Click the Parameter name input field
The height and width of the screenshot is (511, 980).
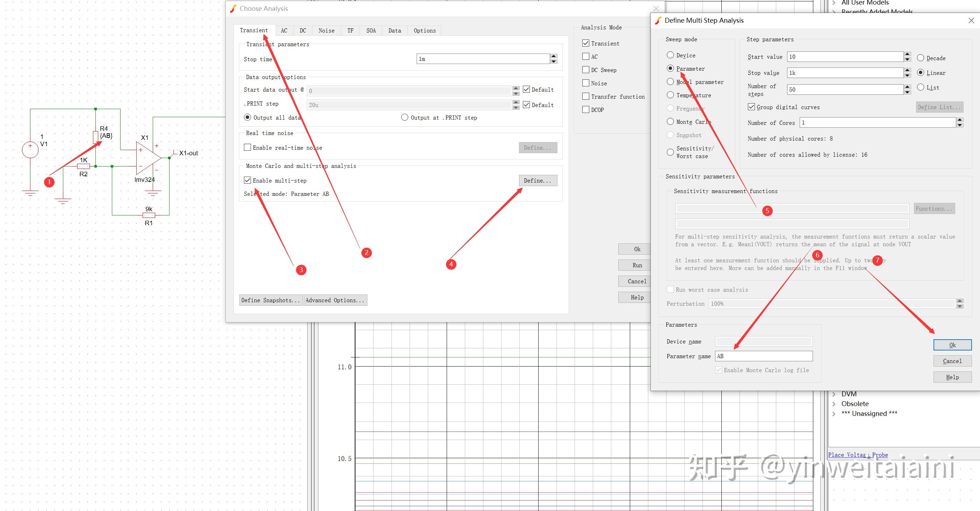pyautogui.click(x=764, y=356)
